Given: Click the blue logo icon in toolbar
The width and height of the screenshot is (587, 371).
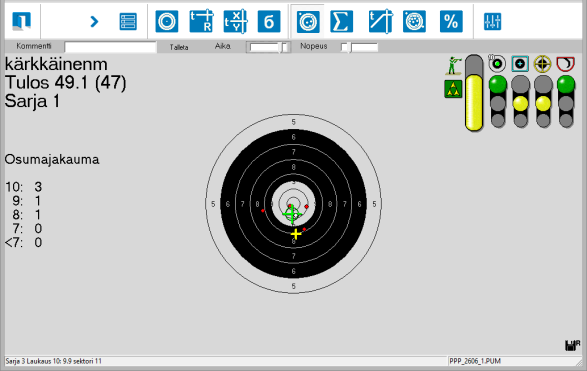Looking at the screenshot, I should tap(21, 21).
